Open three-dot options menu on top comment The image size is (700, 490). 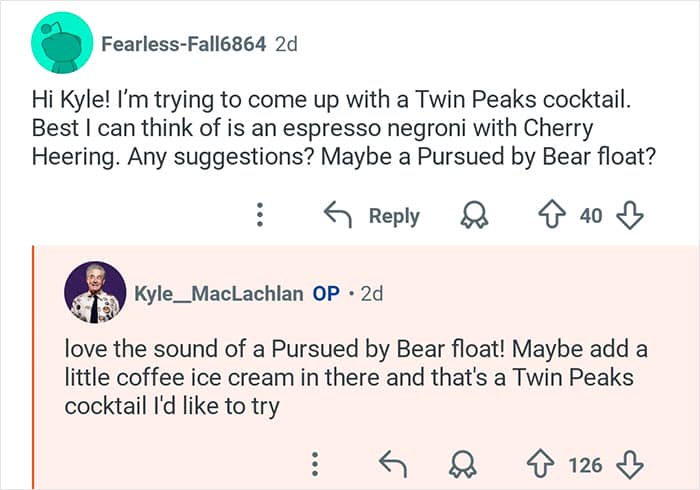[x=259, y=216]
